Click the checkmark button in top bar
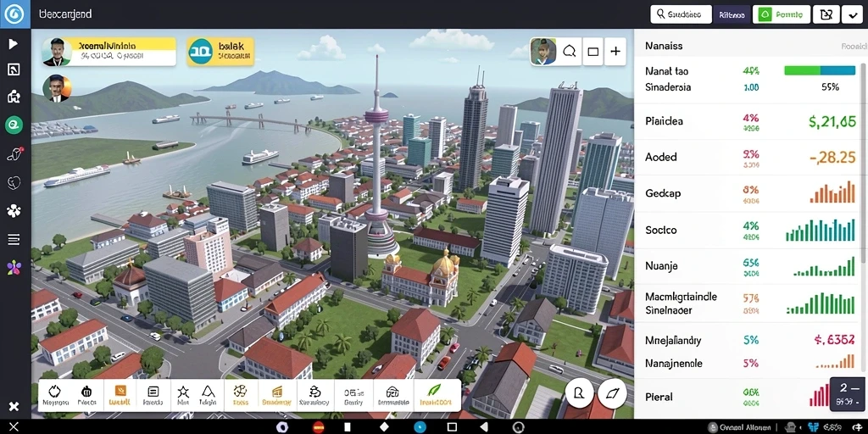This screenshot has width=868, height=434. [x=851, y=14]
